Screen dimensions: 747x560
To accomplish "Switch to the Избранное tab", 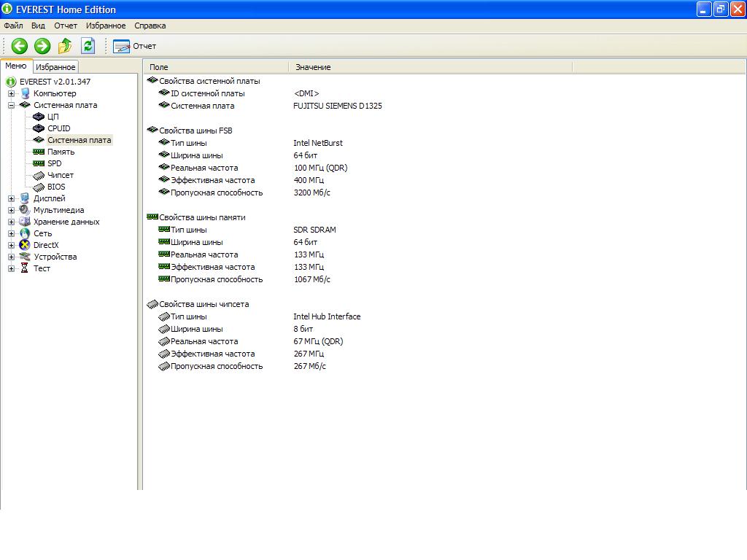I will click(55, 67).
